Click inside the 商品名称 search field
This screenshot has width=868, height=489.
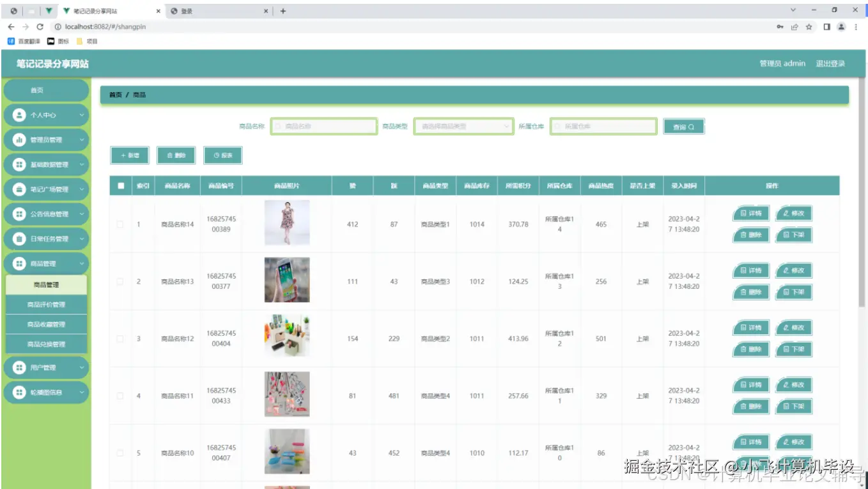click(x=323, y=126)
